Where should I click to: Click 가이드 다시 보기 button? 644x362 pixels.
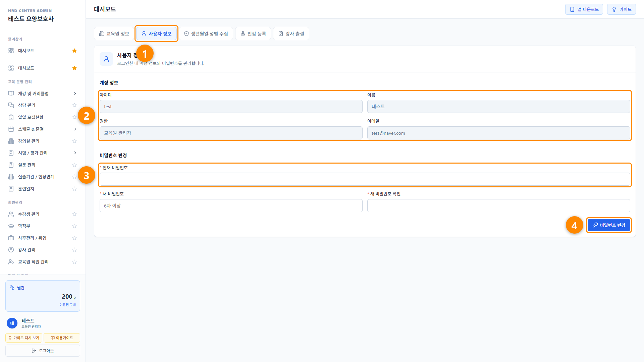click(x=24, y=338)
